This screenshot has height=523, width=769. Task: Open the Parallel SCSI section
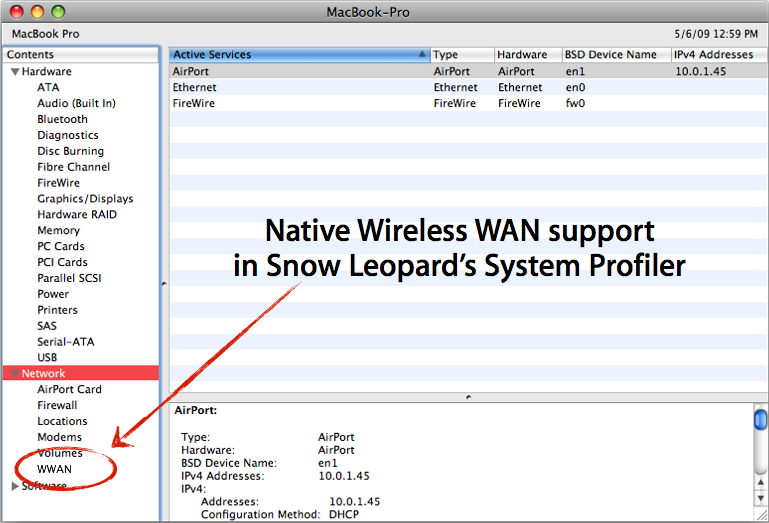69,278
